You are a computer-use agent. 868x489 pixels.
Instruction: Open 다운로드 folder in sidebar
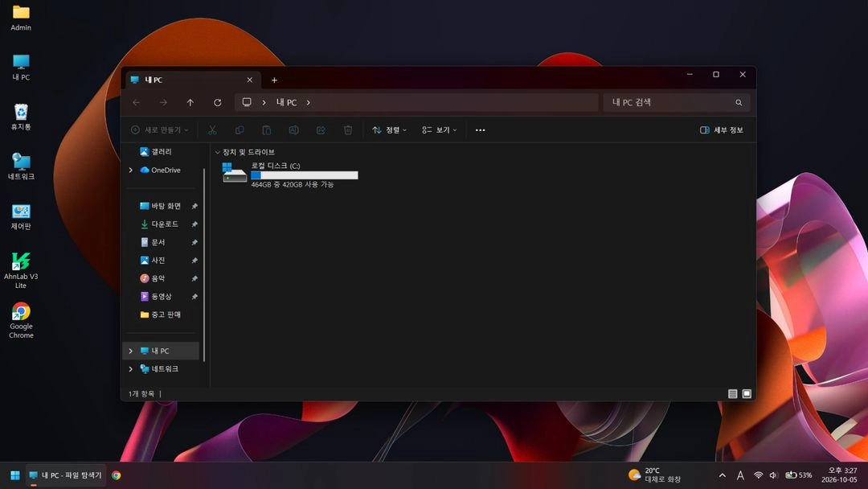point(161,224)
